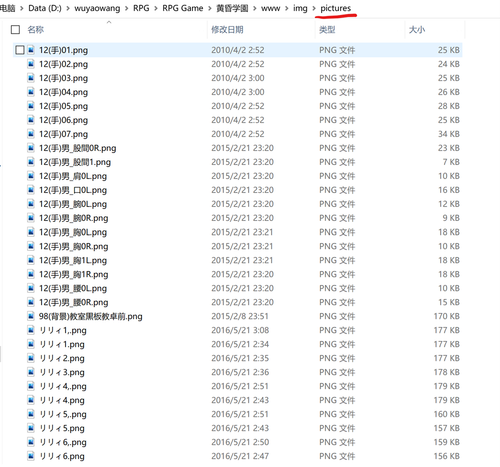This screenshot has width=500, height=467.
Task: Click the image icon beside 12(手)07.png
Action: pyautogui.click(x=31, y=134)
